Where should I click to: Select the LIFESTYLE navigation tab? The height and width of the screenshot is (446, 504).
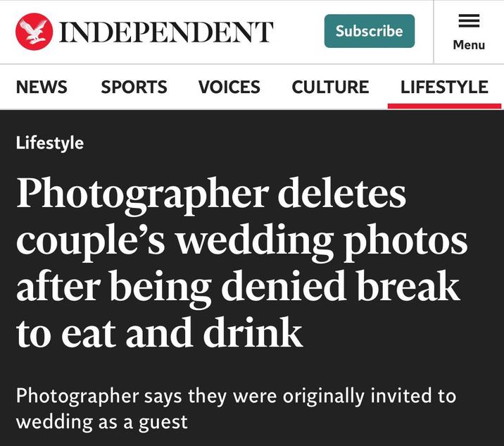point(444,87)
